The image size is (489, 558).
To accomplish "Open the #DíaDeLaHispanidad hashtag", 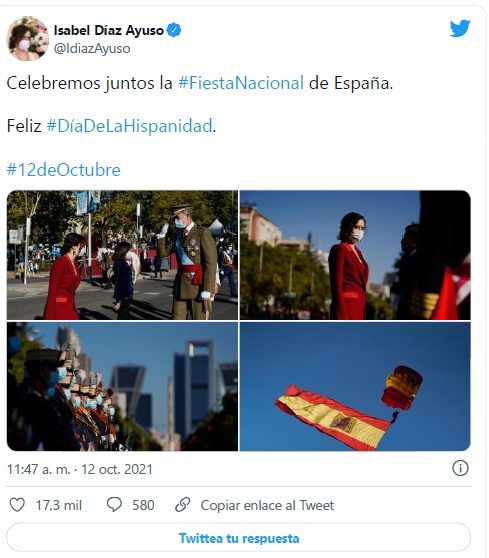I will pos(130,126).
